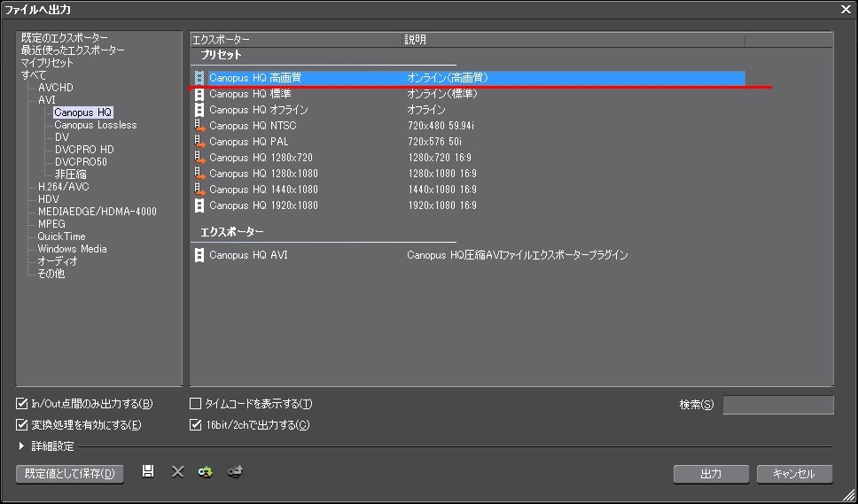The width and height of the screenshot is (858, 504).
Task: Click film icon beside Canopus HQ オフライン
Action: [x=199, y=110]
